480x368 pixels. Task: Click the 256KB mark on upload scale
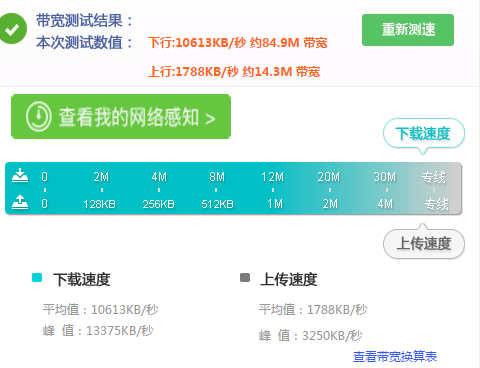(x=158, y=204)
